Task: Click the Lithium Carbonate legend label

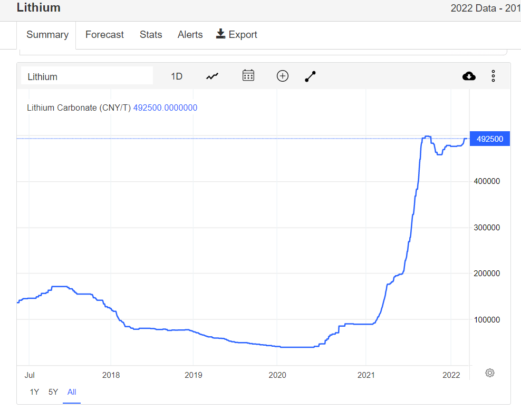Action: point(79,108)
